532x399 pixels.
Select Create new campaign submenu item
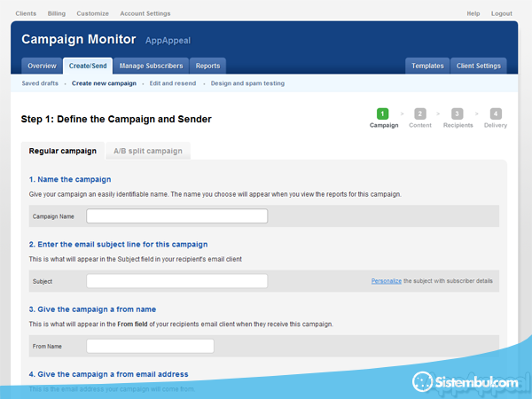tap(104, 83)
